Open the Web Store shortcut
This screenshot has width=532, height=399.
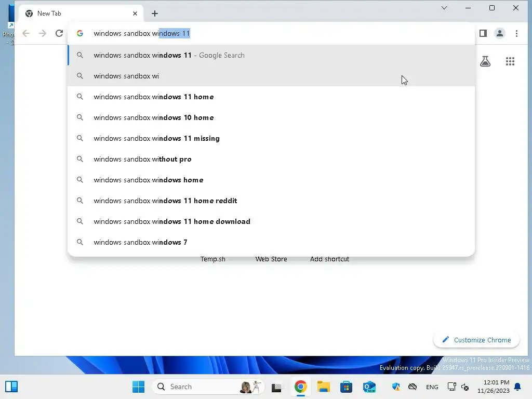tap(271, 259)
